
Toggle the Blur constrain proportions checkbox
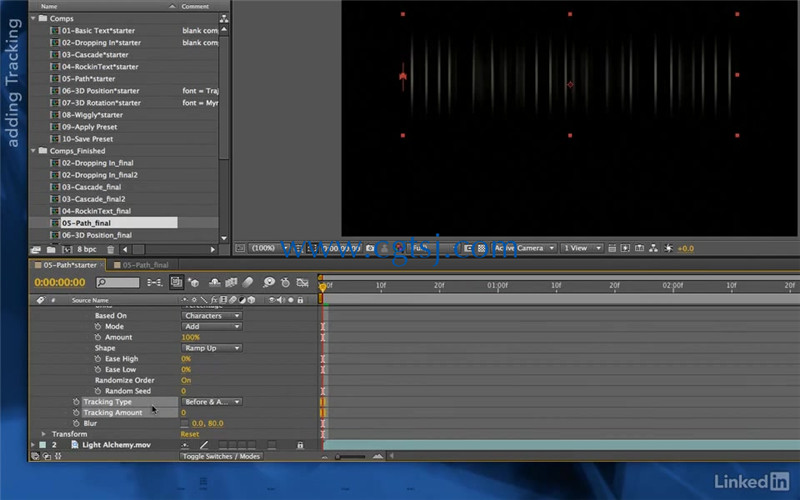tap(185, 423)
